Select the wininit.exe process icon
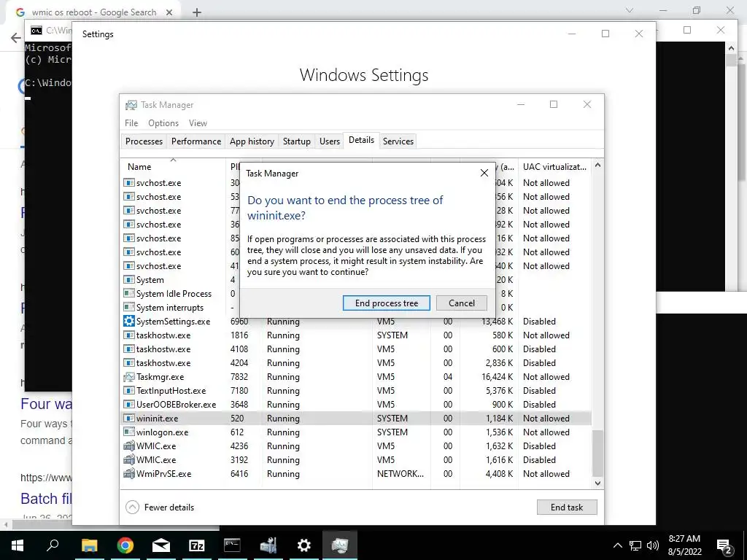747x560 pixels. pos(128,418)
